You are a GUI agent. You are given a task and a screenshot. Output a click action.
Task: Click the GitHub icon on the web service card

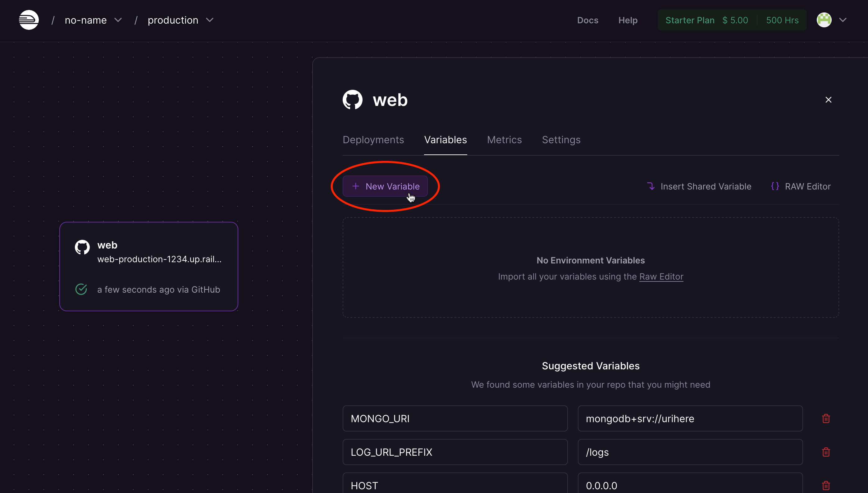[x=82, y=247]
